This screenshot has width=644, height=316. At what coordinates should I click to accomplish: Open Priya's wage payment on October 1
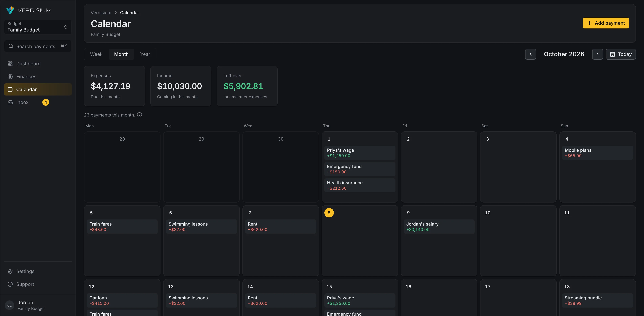click(360, 153)
